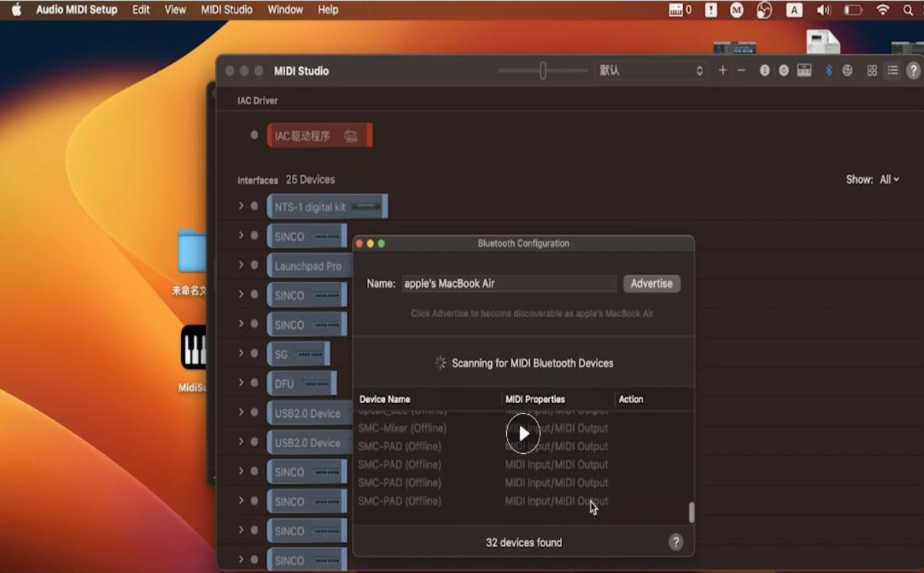Open the Window menu
Viewport: 924px width, 573px height.
(x=285, y=10)
